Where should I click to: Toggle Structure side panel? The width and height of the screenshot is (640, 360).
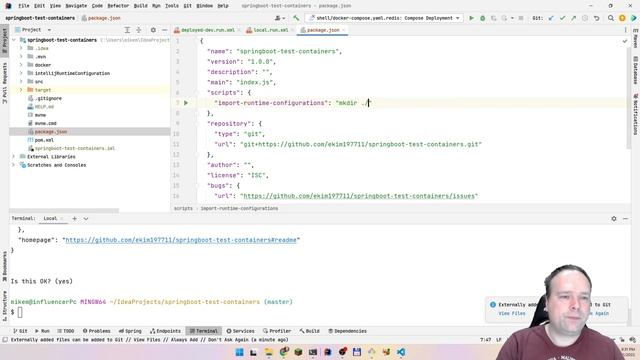click(x=4, y=306)
